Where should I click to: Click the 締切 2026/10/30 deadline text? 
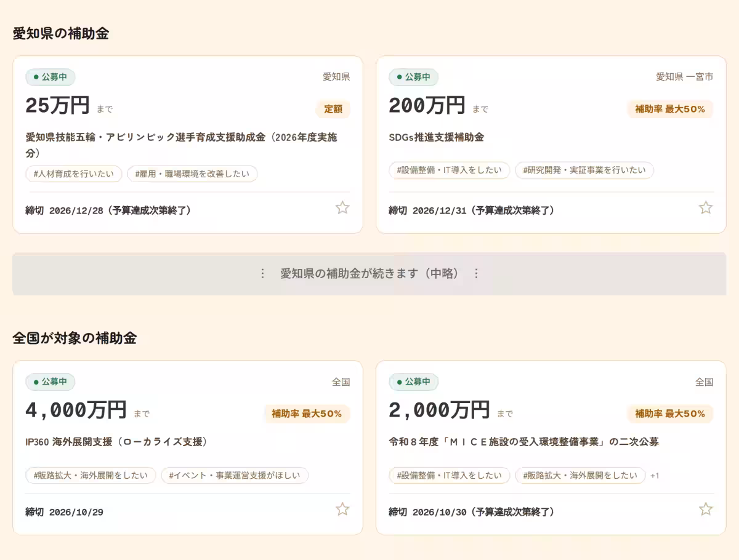(472, 512)
